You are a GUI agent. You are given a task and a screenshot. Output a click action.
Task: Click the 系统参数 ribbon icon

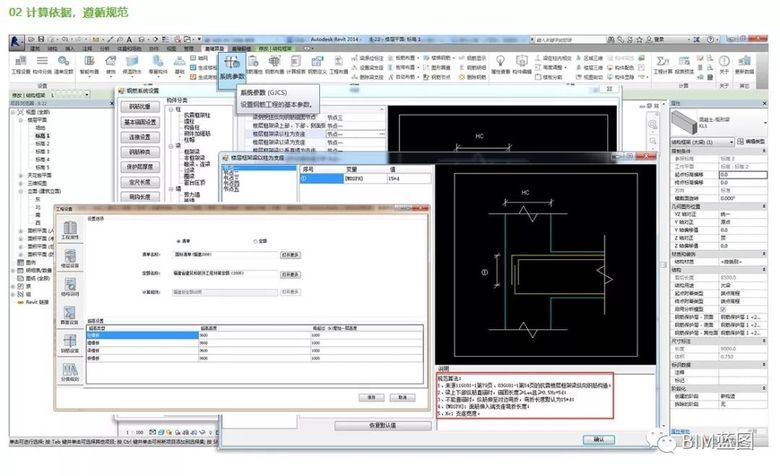(x=231, y=65)
